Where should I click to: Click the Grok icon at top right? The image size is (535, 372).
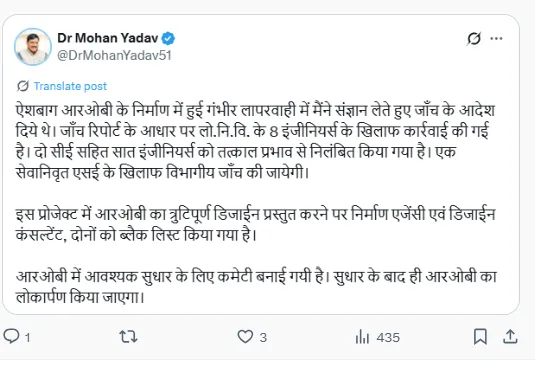click(x=474, y=39)
